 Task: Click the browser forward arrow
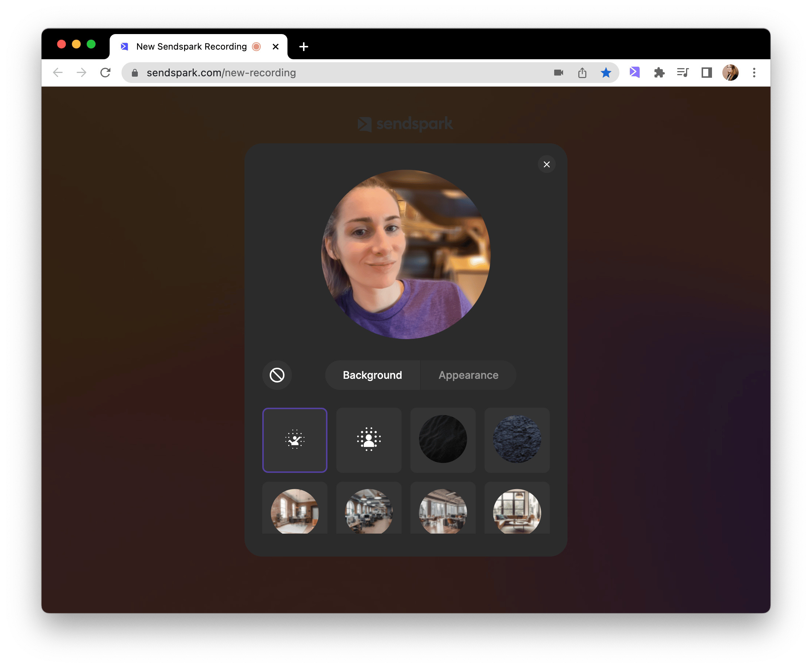click(x=81, y=72)
